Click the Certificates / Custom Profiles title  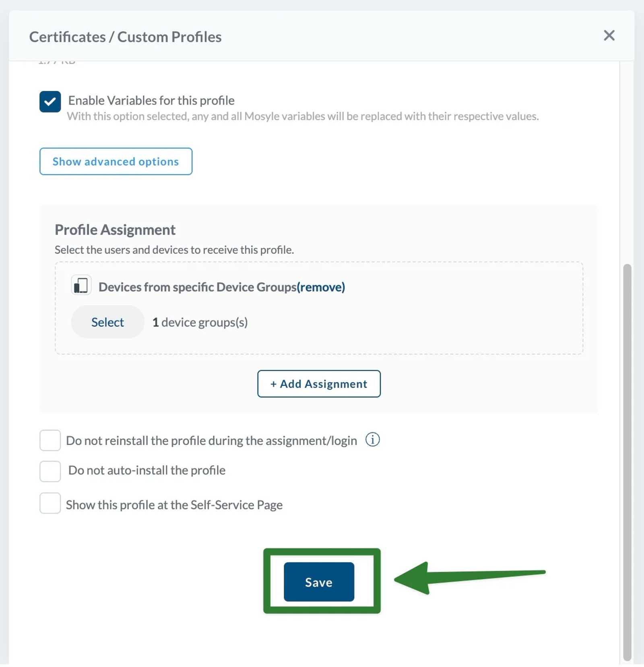[x=125, y=37]
